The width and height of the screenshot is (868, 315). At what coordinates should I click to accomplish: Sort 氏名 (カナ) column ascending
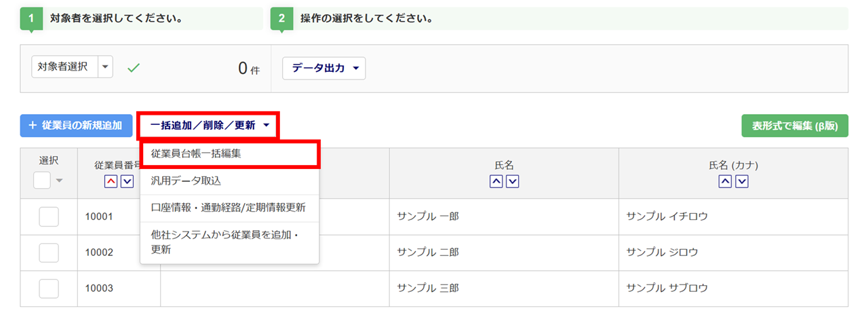click(726, 181)
